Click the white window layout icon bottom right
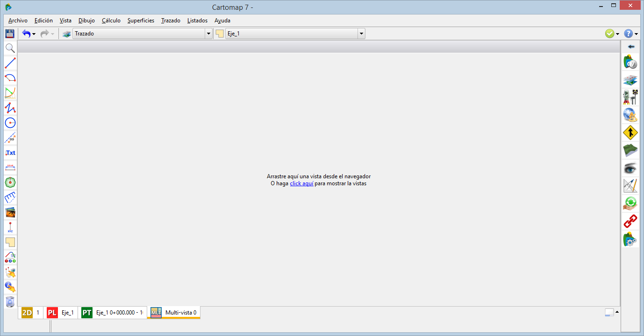 pyautogui.click(x=609, y=312)
